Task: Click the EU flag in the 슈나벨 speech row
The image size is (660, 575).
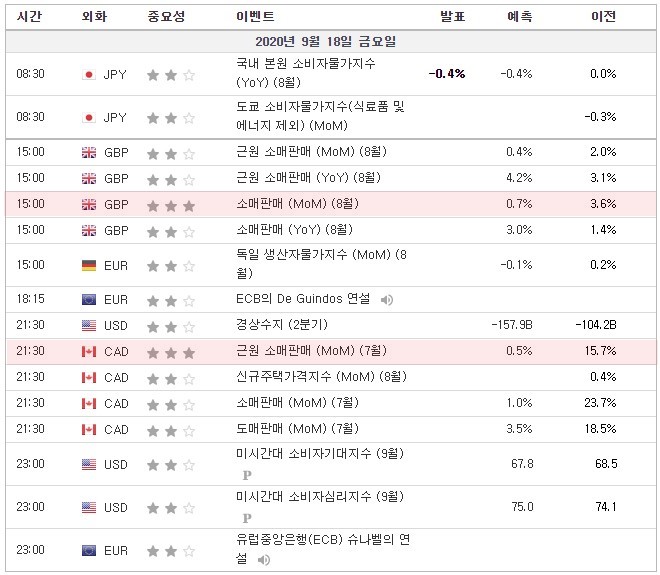Action: pos(89,551)
